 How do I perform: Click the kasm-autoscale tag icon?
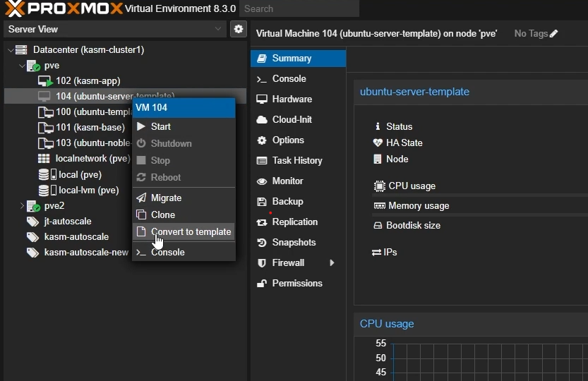32,237
